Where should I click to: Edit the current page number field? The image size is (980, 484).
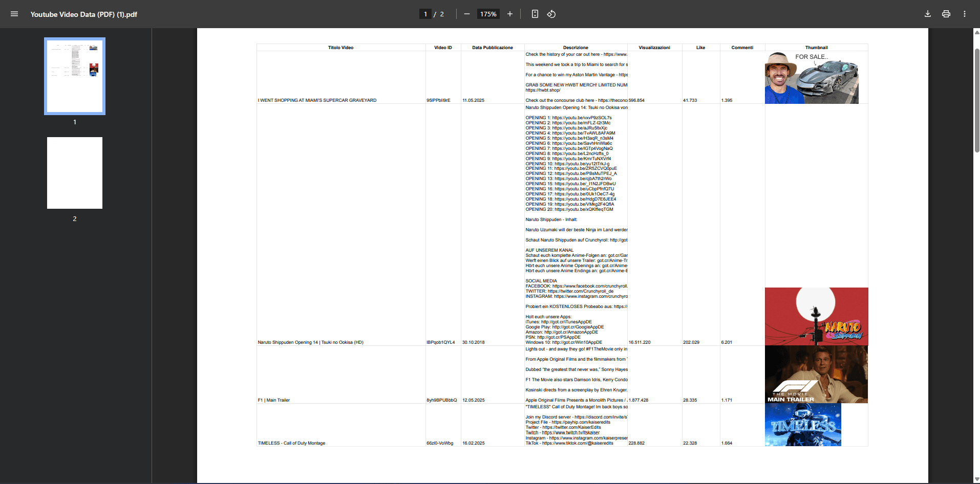[425, 14]
